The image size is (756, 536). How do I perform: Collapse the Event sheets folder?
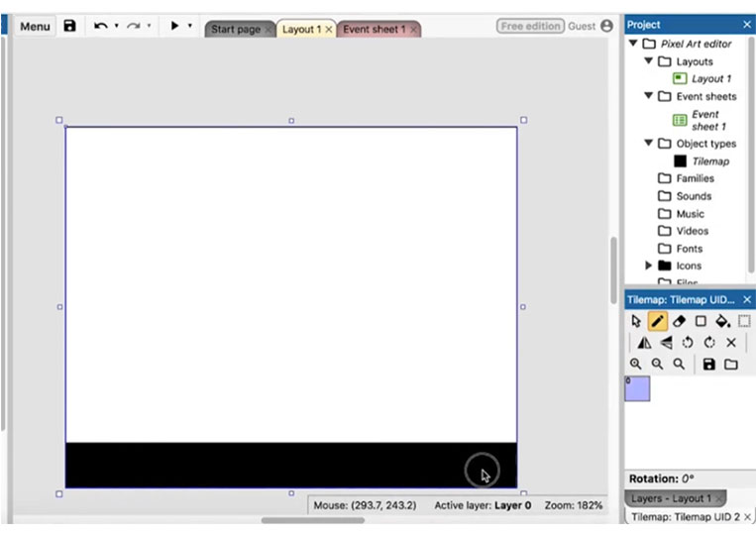point(649,96)
